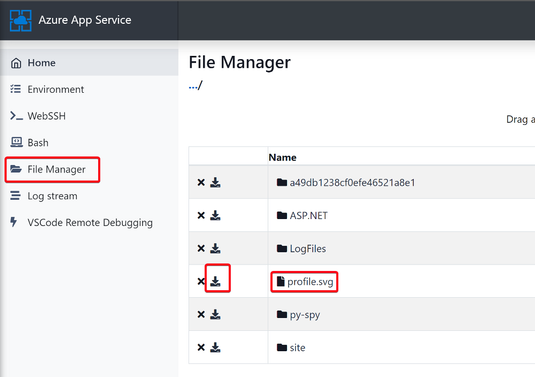The image size is (535, 377).
Task: Open the site folder
Action: pyautogui.click(x=298, y=348)
